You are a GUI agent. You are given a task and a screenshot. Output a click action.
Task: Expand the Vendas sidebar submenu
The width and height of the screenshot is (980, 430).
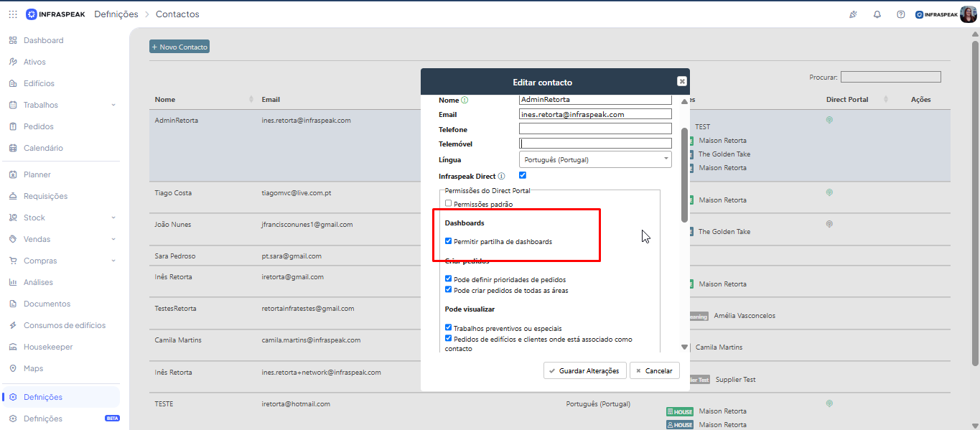click(113, 239)
